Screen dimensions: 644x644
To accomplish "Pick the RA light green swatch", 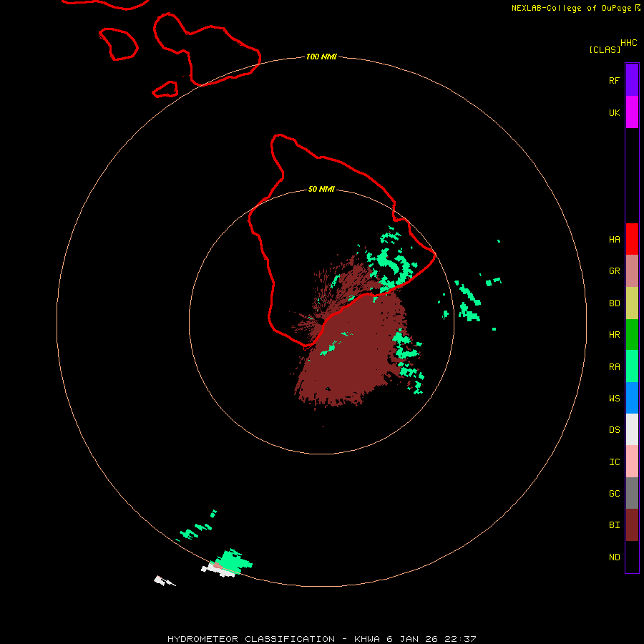I will [632, 366].
